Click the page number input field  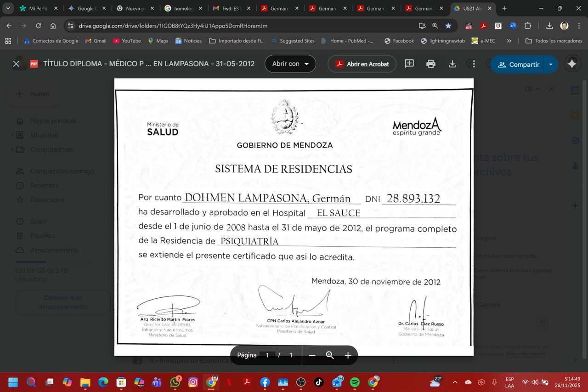pos(267,355)
